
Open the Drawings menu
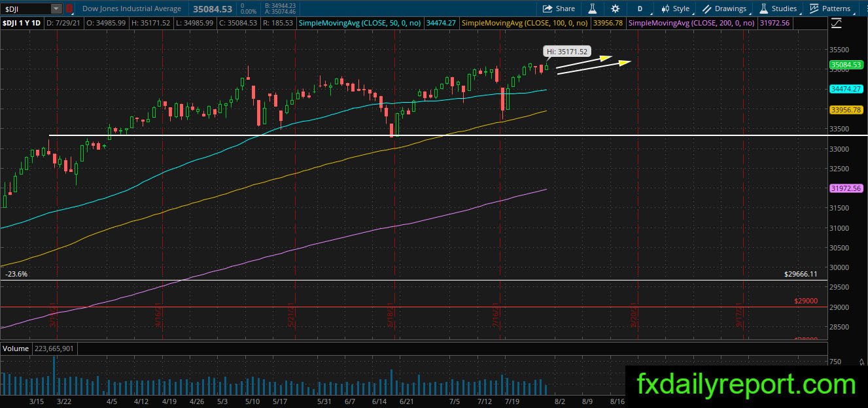coord(723,8)
